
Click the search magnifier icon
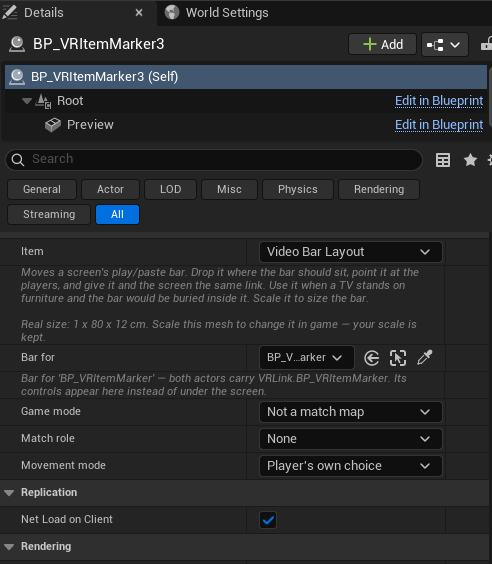(x=18, y=159)
